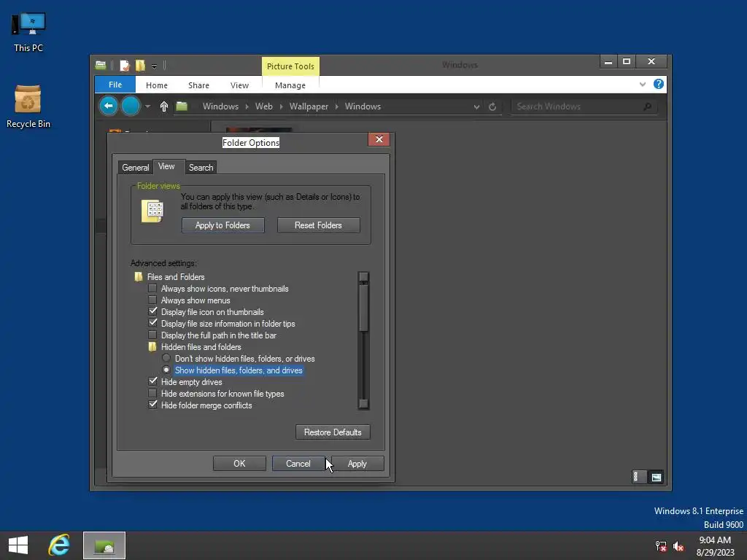Viewport: 747px width, 560px height.
Task: Expand the ribbon with the chevron
Action: click(x=642, y=85)
